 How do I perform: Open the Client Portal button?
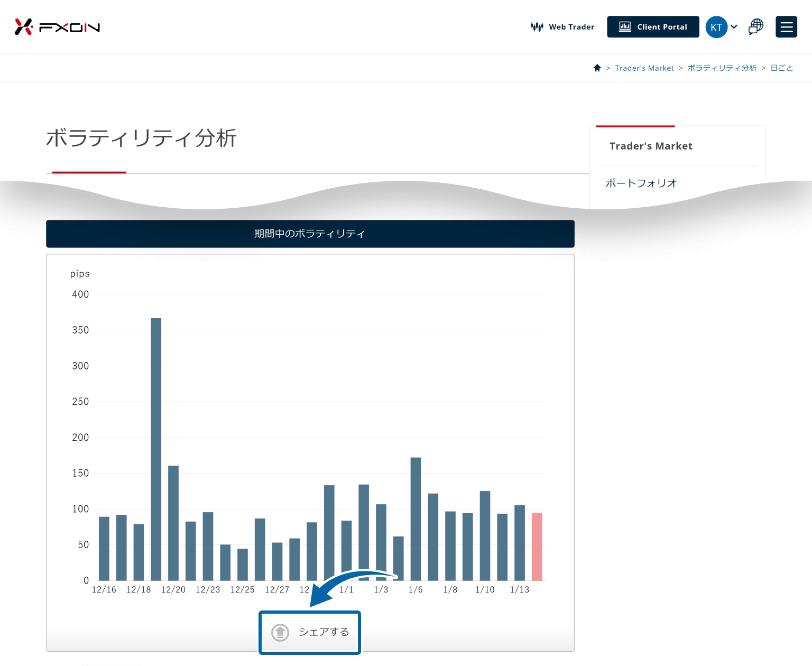click(653, 27)
